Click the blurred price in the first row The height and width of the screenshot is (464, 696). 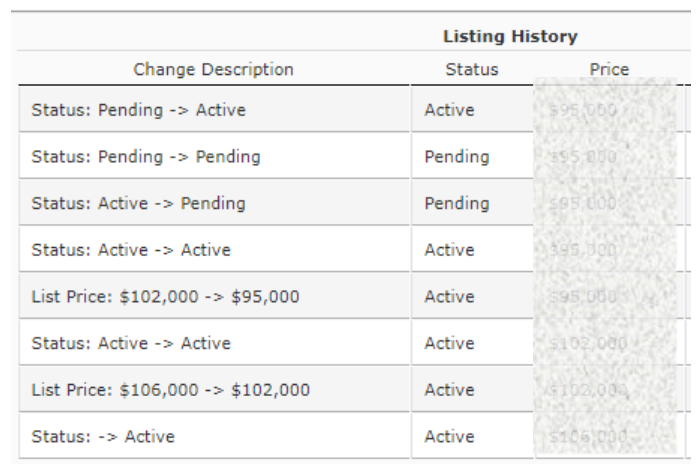[x=583, y=110]
